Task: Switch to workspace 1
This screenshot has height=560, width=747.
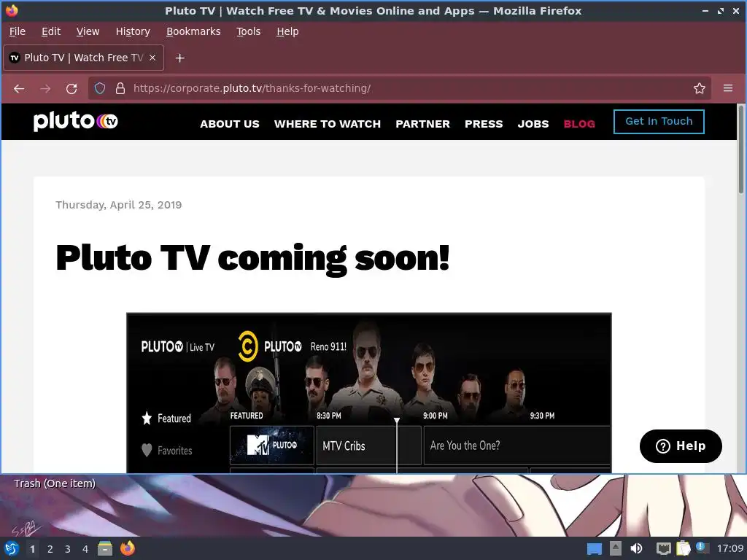Action: [x=32, y=549]
